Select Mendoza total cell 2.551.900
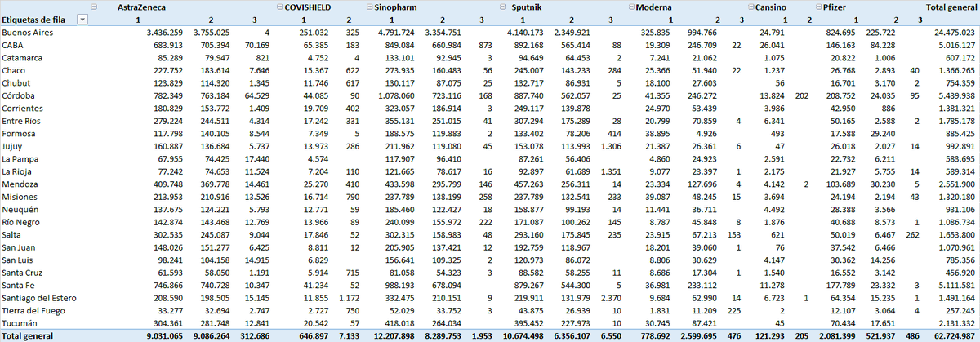 (x=956, y=184)
